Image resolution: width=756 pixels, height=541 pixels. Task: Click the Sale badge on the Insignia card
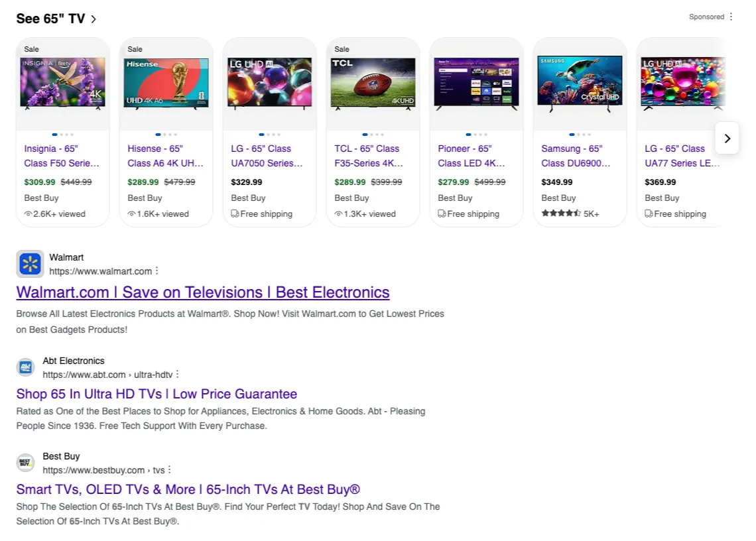(31, 49)
